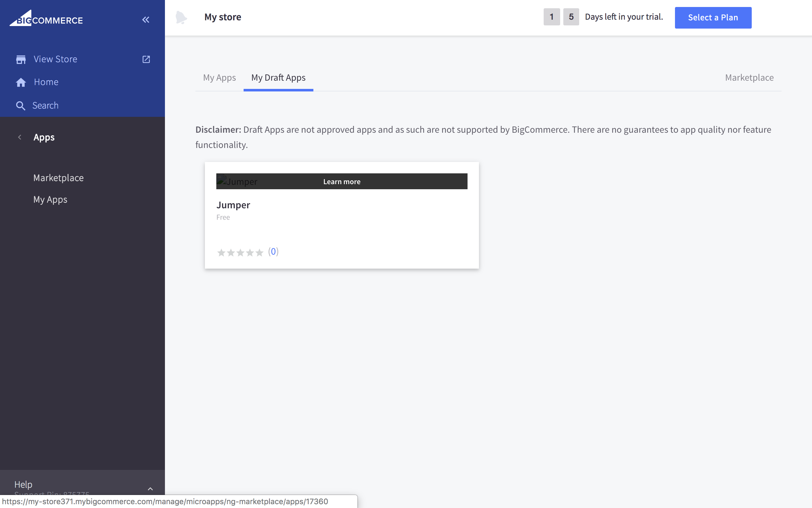This screenshot has width=812, height=508.
Task: Click the Jumper star rating
Action: click(240, 252)
